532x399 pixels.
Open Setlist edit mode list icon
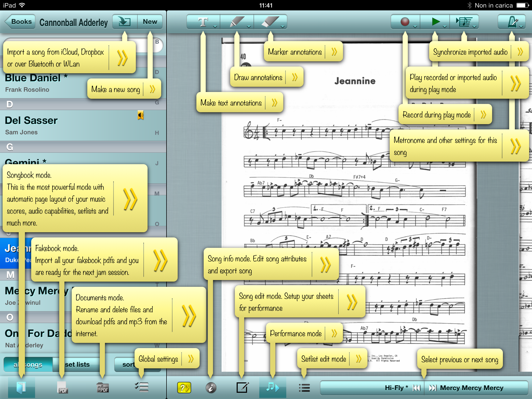(x=304, y=388)
